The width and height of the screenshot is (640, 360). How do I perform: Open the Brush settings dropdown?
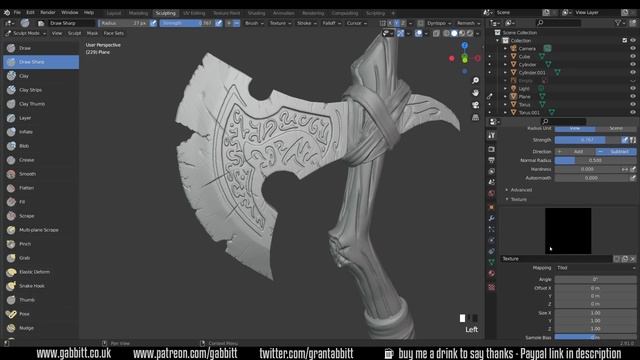click(254, 23)
